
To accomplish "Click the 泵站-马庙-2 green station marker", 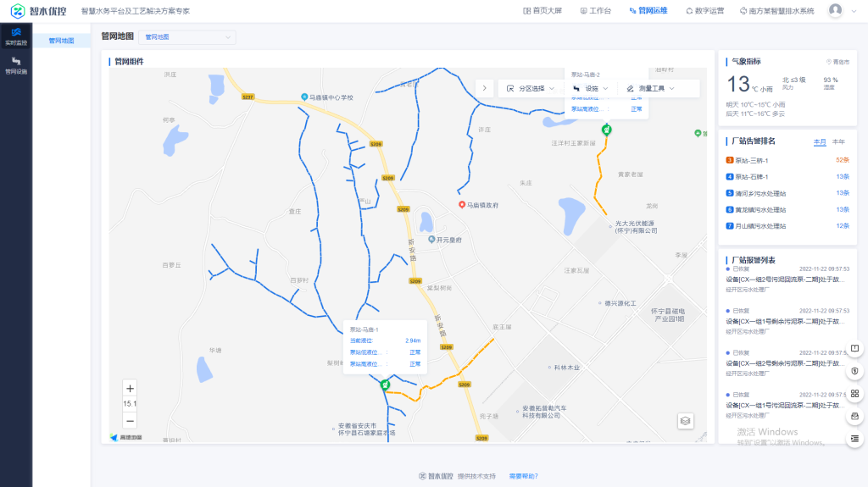I will [607, 130].
